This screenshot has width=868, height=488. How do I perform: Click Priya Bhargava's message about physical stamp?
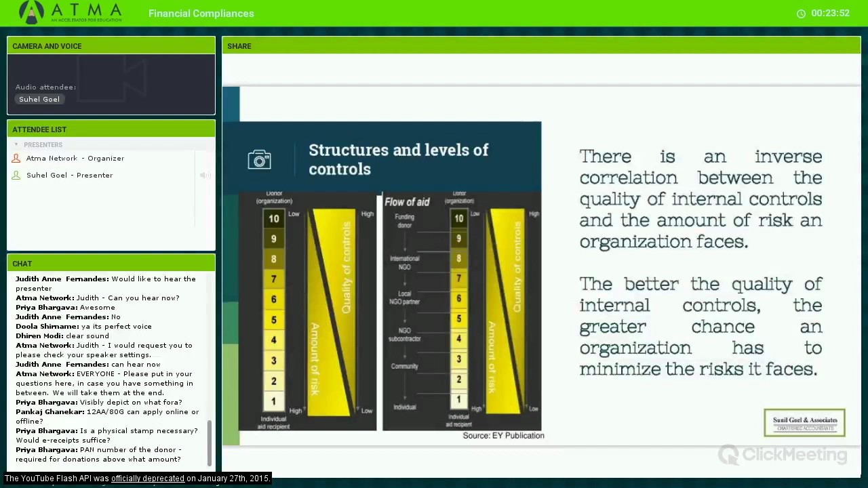click(107, 435)
